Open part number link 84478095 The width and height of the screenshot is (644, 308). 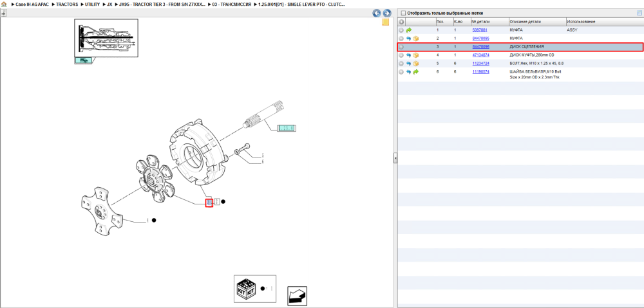[480, 39]
